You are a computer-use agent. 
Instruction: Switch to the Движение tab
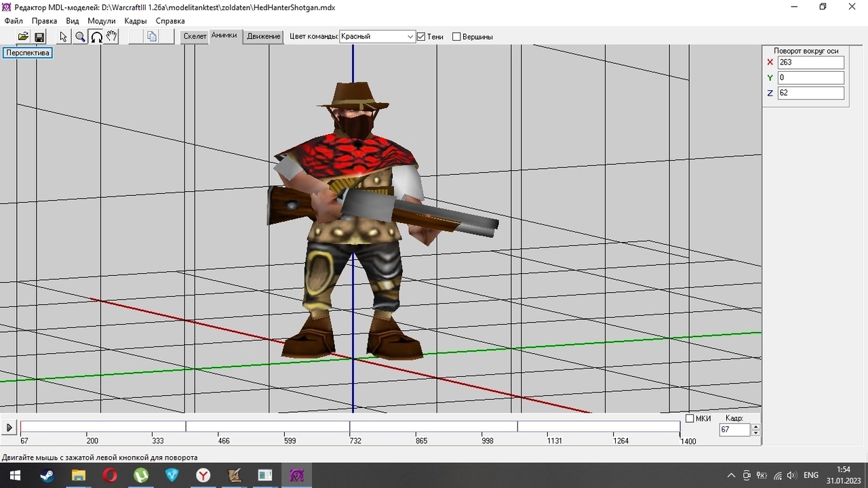pyautogui.click(x=264, y=37)
